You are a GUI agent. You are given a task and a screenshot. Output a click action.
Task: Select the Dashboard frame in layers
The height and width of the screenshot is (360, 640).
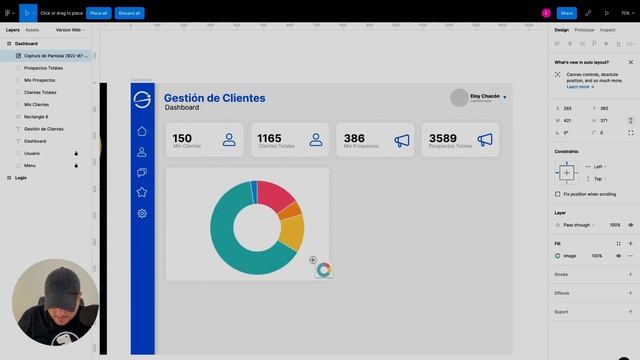26,43
